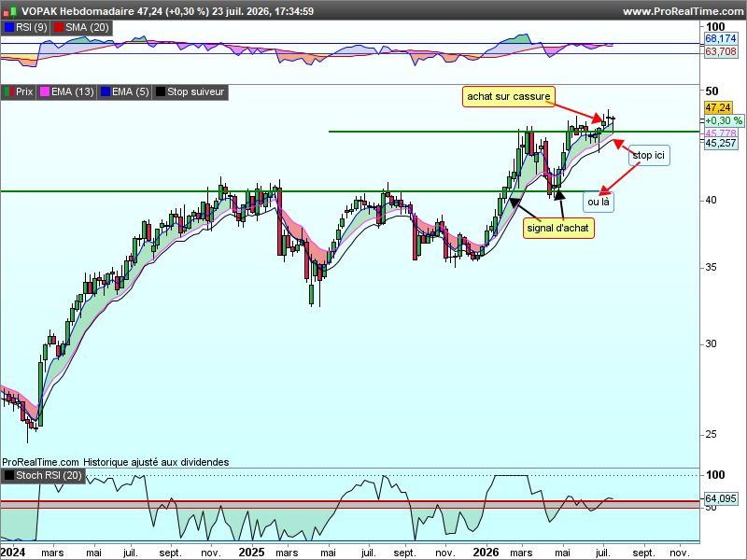Viewport: 747px width, 560px height.
Task: Open the EMA (13) legend label
Action: [73, 91]
